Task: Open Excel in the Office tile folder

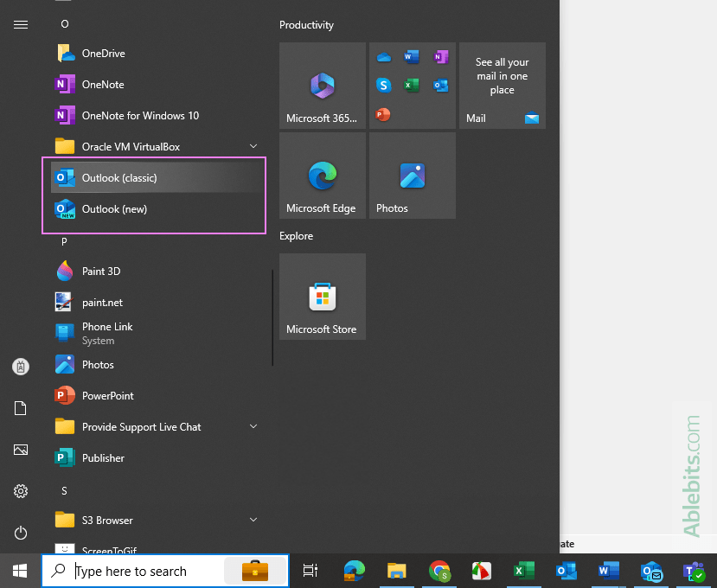Action: click(x=412, y=85)
